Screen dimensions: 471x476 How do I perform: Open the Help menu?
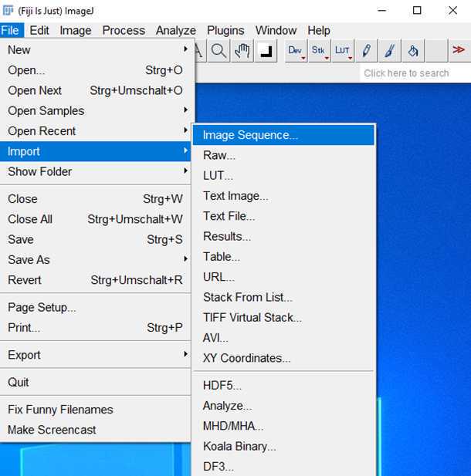(319, 30)
